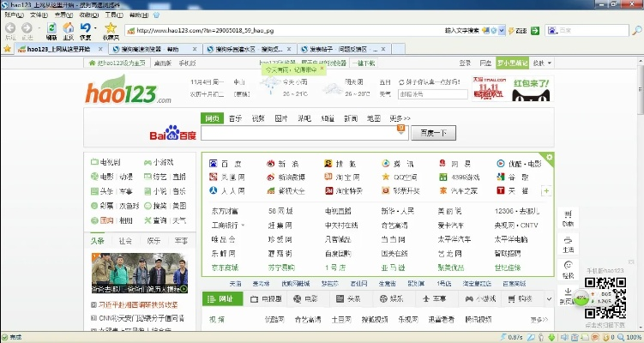Click the browser Back arrow button
The width and height of the screenshot is (644, 343).
coord(9,27)
